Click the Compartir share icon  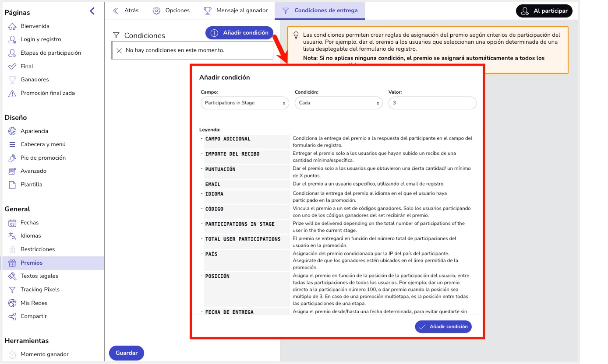[12, 316]
